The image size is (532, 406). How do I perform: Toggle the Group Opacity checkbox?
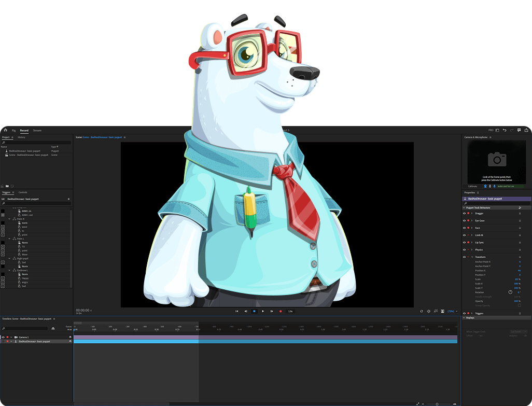click(x=520, y=305)
